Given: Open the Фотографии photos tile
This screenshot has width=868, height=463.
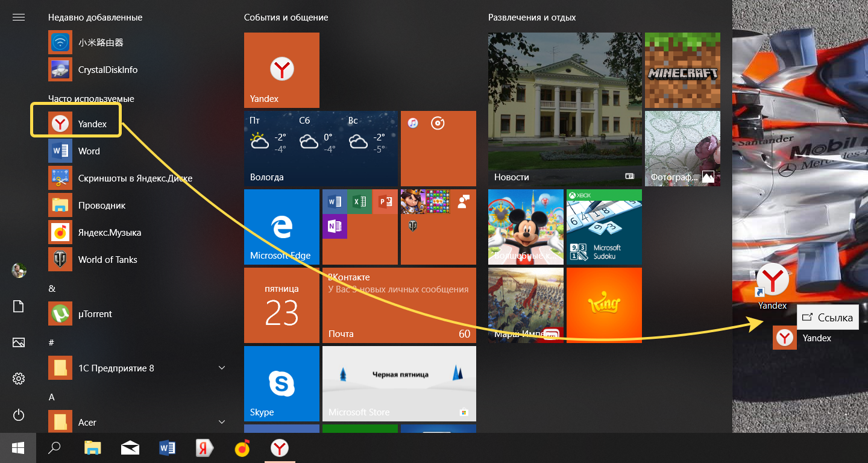Looking at the screenshot, I should [682, 148].
